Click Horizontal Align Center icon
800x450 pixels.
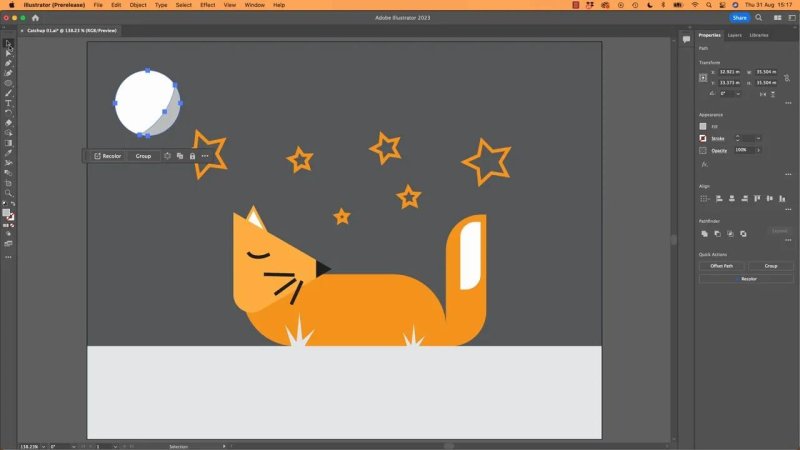click(x=732, y=198)
